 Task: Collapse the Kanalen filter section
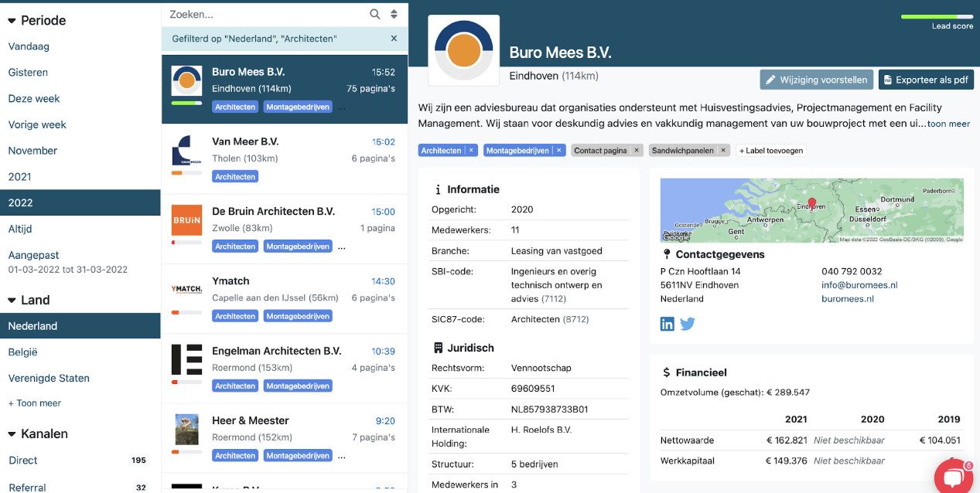click(x=12, y=434)
